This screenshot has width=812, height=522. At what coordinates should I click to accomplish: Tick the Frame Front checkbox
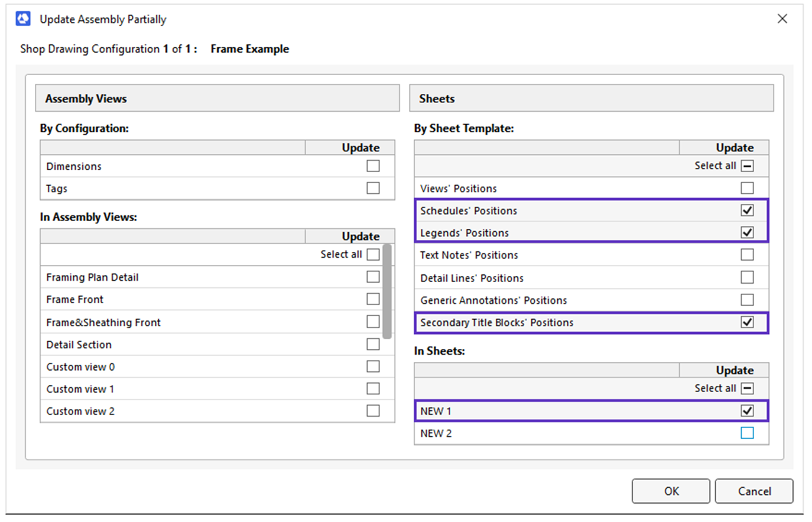(373, 299)
